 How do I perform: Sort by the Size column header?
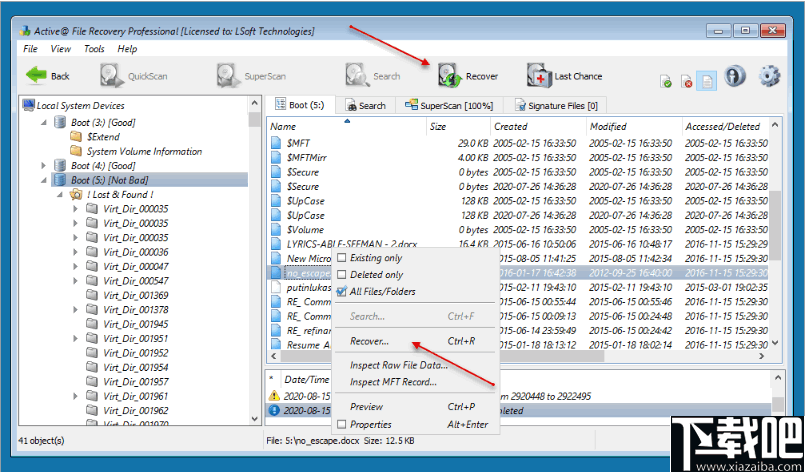pos(459,126)
